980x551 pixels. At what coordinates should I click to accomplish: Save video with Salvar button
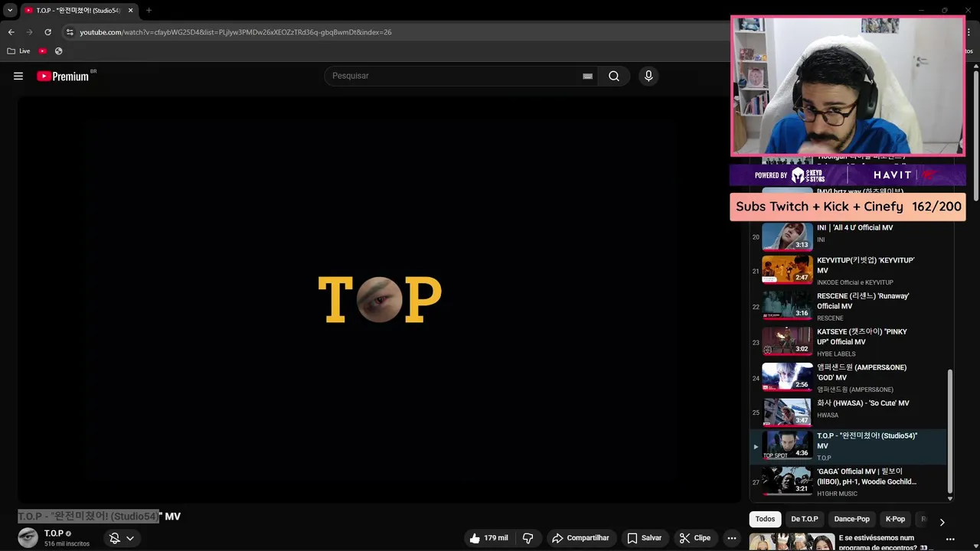644,538
